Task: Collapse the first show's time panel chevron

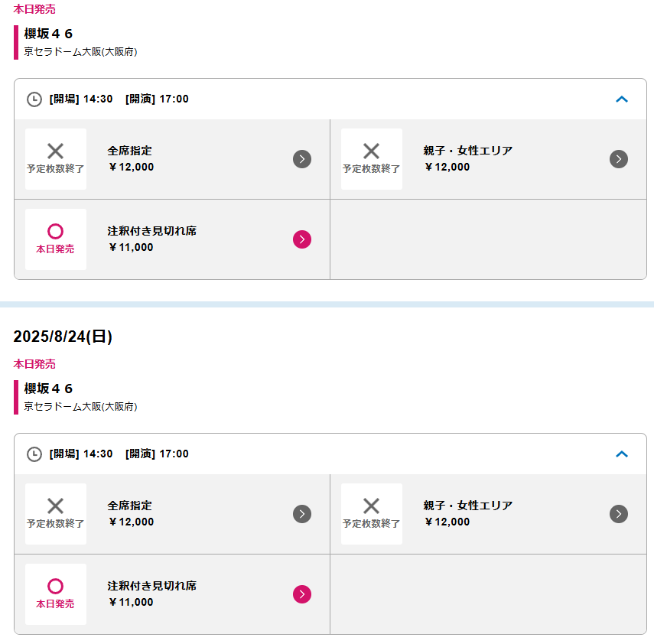Action: click(622, 99)
